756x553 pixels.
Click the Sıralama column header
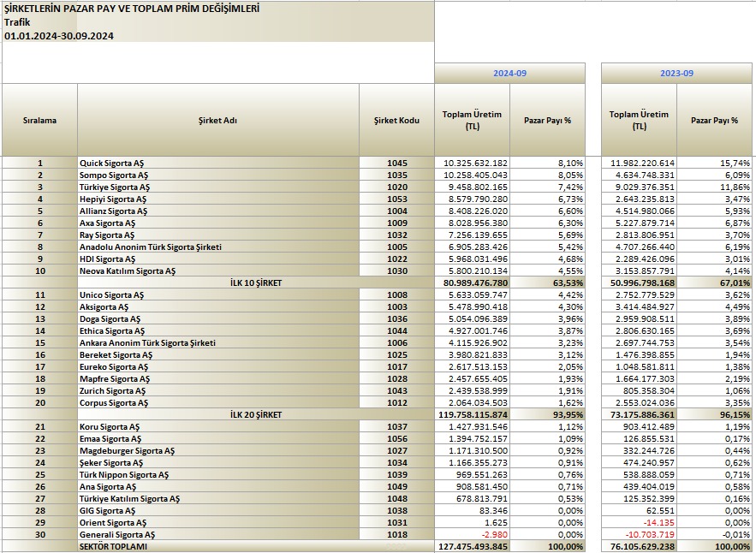pos(39,120)
